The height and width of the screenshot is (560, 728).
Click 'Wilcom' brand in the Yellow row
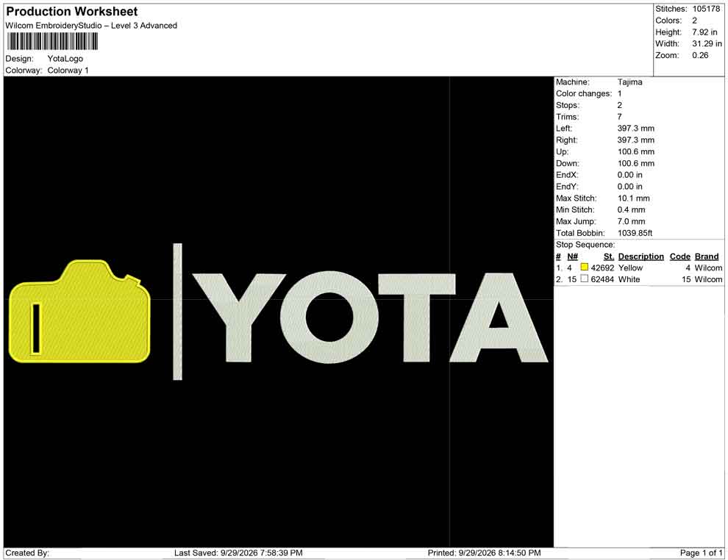pos(708,268)
